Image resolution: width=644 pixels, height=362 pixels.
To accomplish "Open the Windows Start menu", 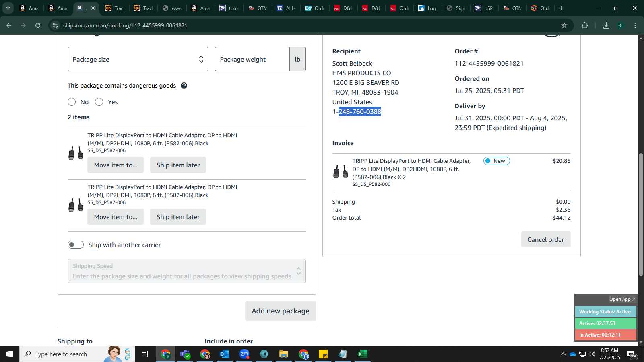I will pos(10,354).
